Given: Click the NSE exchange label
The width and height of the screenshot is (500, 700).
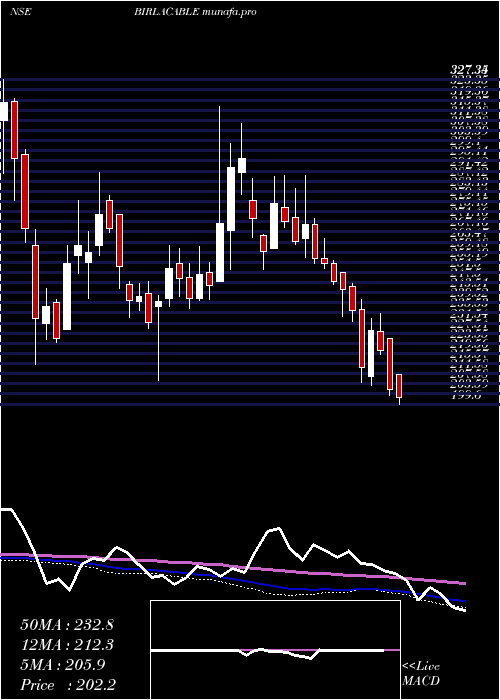Looking at the screenshot, I should click(20, 12).
